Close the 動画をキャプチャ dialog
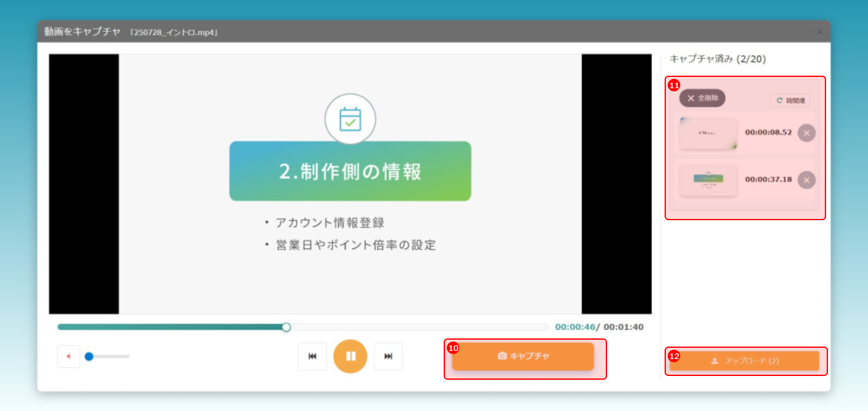This screenshot has width=868, height=411. 820,32
